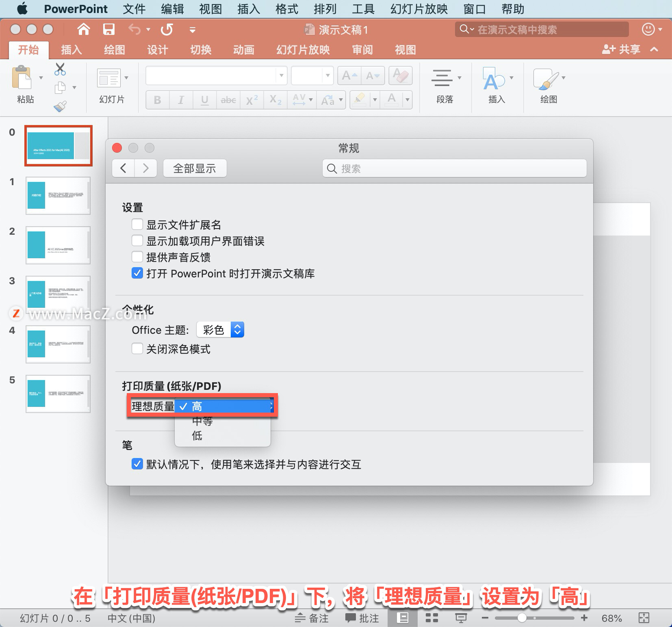
Task: Click the New Slide icon
Action: pyautogui.click(x=109, y=78)
